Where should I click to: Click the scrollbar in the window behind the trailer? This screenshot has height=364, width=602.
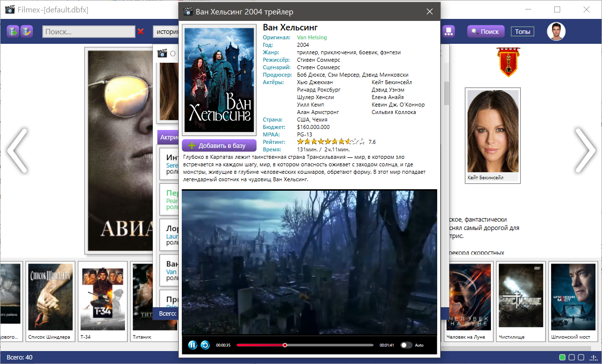click(x=446, y=93)
